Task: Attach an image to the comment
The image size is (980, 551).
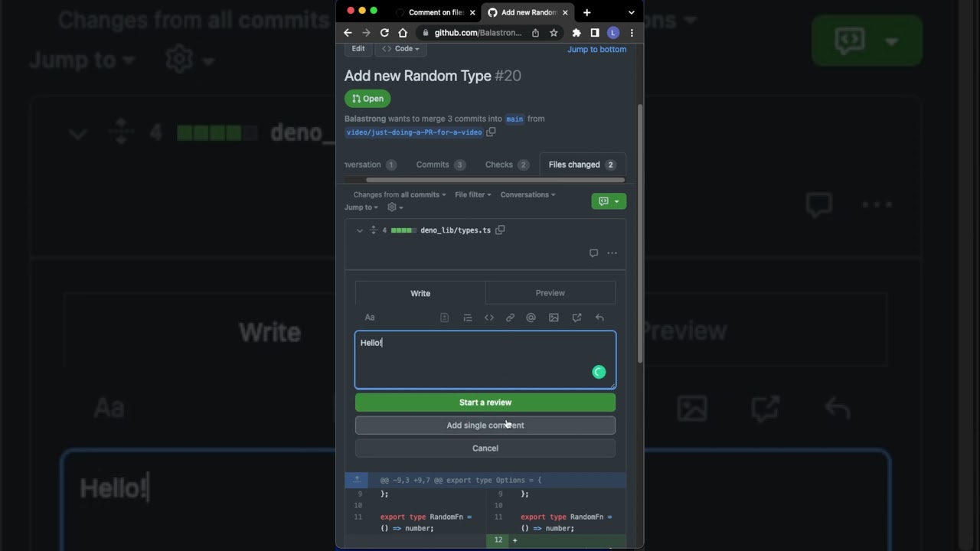Action: (554, 318)
